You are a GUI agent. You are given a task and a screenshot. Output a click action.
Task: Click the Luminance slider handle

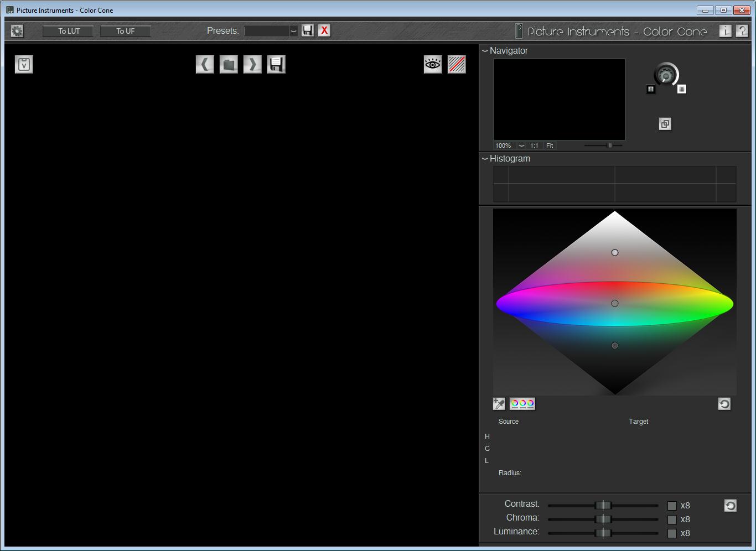coord(603,533)
